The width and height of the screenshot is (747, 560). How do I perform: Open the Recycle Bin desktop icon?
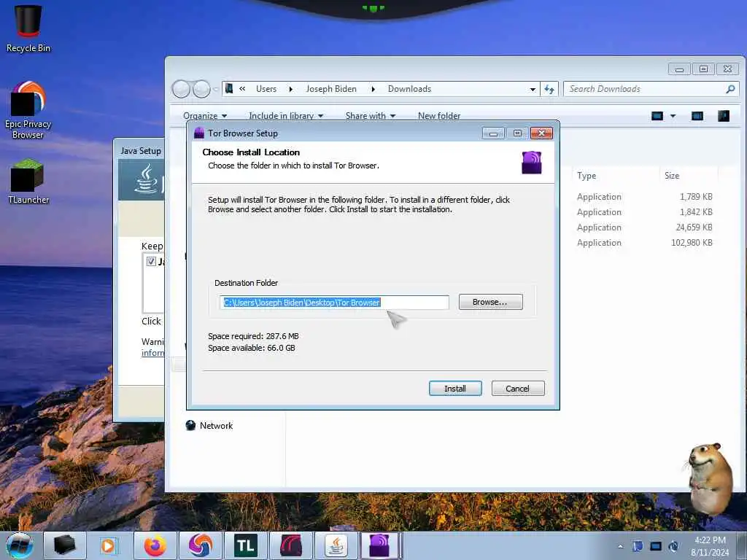click(28, 28)
